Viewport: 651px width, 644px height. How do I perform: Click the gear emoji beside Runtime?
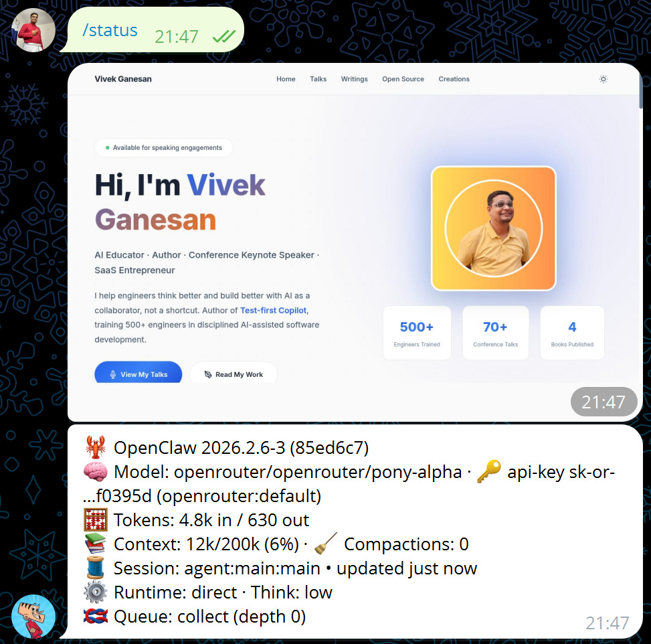96,592
